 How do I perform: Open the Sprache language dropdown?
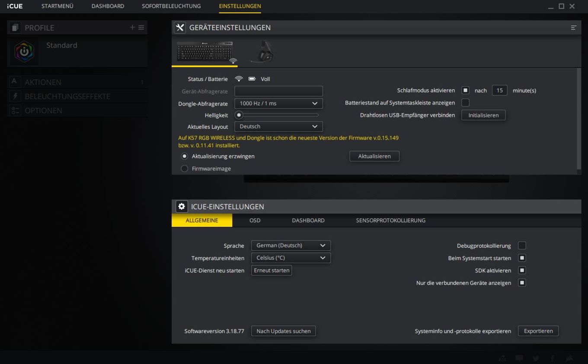pos(291,246)
